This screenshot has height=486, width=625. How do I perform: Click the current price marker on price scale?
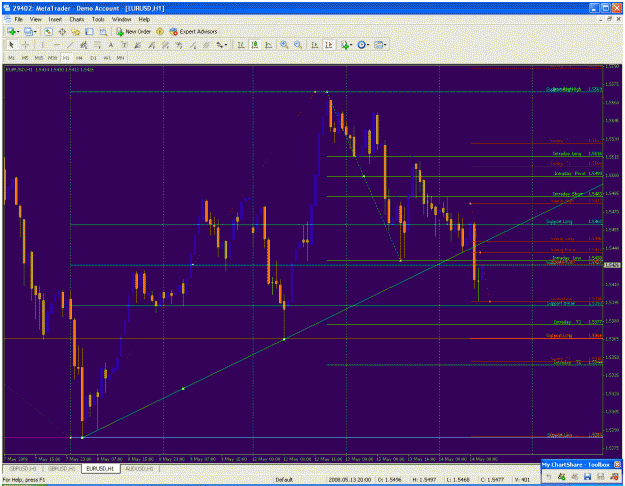point(612,265)
